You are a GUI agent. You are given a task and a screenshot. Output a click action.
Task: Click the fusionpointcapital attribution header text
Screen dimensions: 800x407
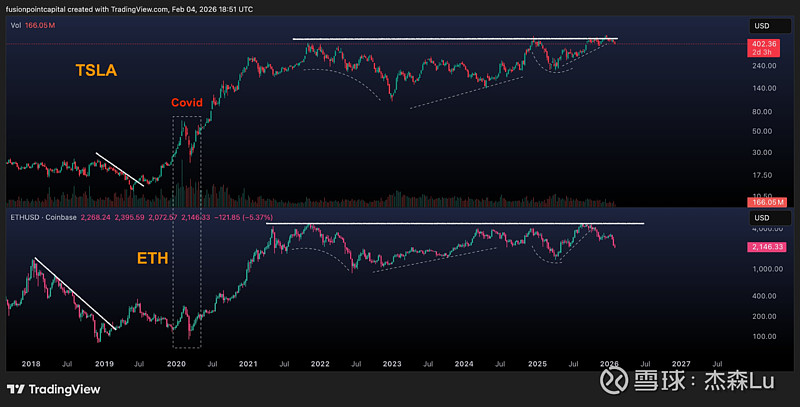tap(129, 9)
